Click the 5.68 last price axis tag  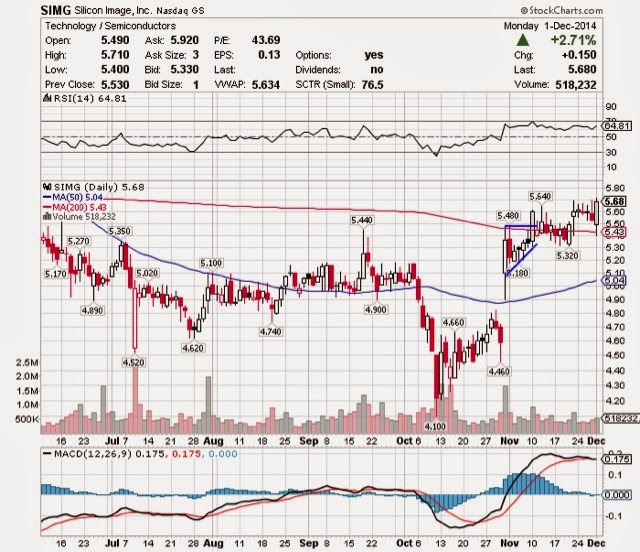pos(614,201)
